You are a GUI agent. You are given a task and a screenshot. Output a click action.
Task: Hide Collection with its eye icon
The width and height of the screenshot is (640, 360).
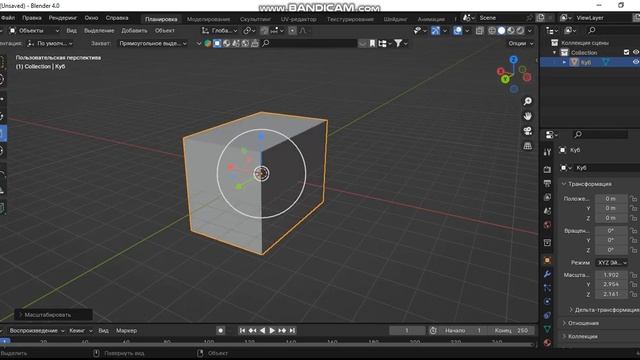(636, 52)
